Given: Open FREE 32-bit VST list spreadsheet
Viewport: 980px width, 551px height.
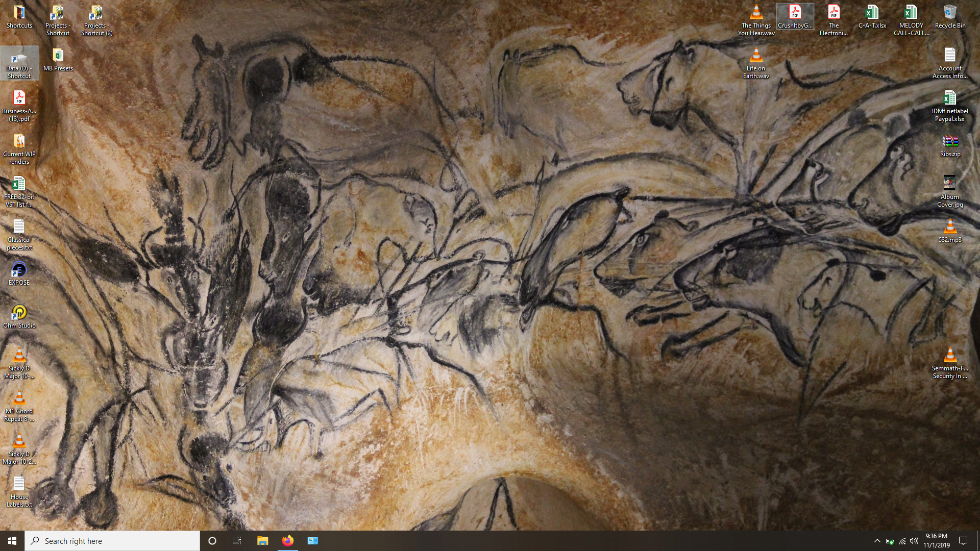Looking at the screenshot, I should [x=19, y=192].
